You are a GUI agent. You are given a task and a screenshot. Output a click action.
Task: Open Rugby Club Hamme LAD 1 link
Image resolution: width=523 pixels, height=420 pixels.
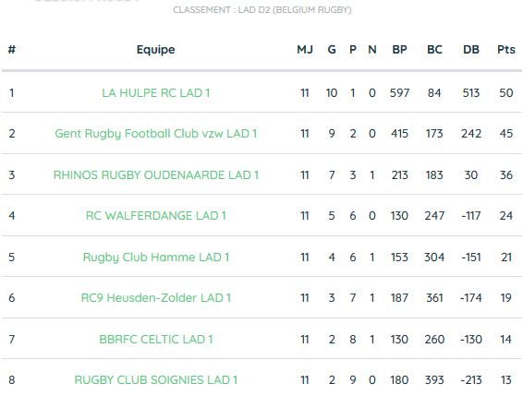pyautogui.click(x=156, y=258)
